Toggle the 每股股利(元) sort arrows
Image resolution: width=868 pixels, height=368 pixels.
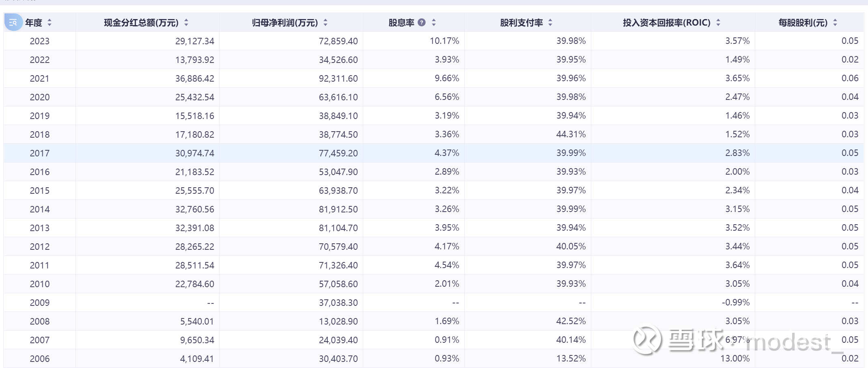(x=835, y=22)
